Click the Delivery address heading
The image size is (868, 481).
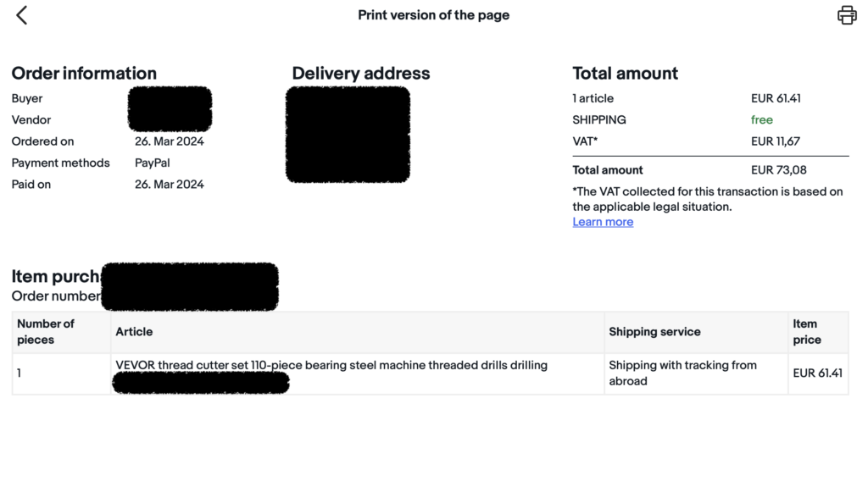pyautogui.click(x=361, y=73)
